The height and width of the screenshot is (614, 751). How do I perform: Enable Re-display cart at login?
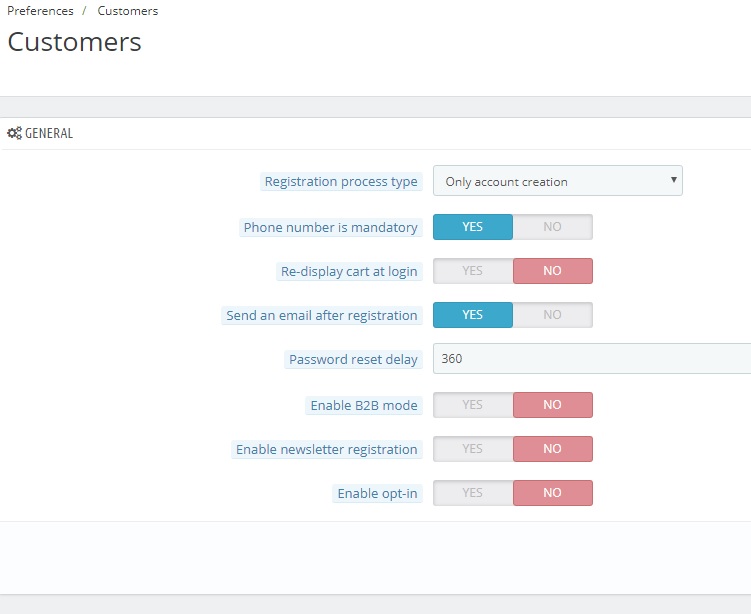[473, 271]
